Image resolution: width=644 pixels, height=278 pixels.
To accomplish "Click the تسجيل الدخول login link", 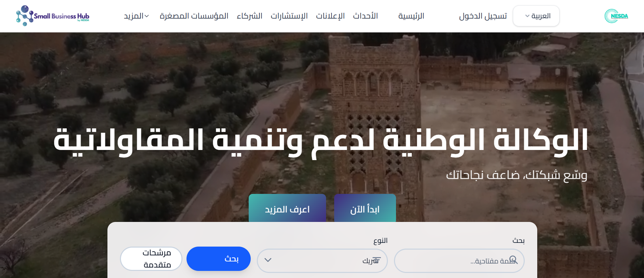I will pyautogui.click(x=483, y=16).
